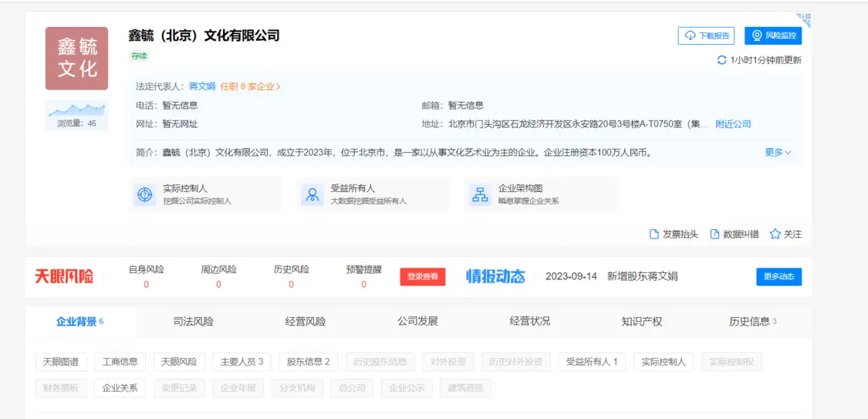
Task: Click the 更多动态 button
Action: (778, 277)
